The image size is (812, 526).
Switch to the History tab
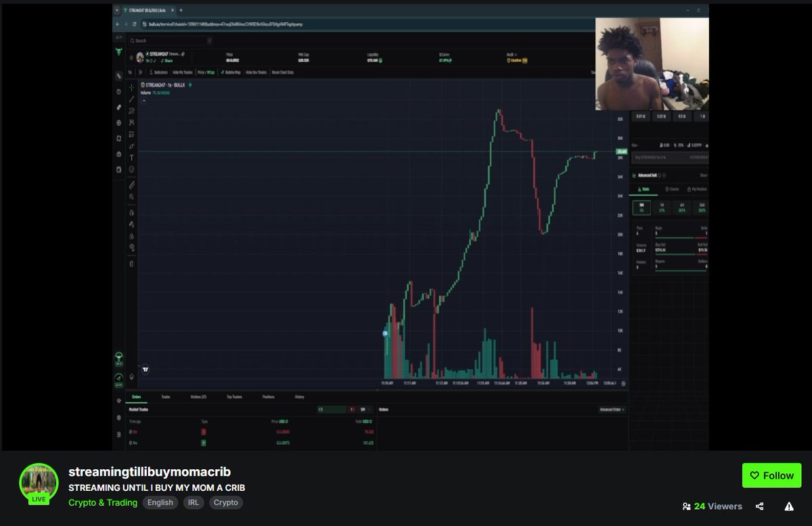[300, 397]
